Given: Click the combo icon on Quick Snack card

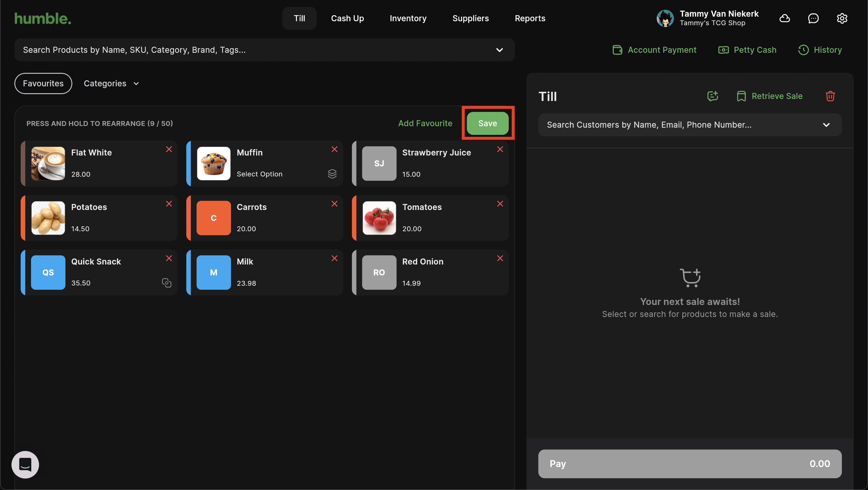Looking at the screenshot, I should click(x=166, y=283).
